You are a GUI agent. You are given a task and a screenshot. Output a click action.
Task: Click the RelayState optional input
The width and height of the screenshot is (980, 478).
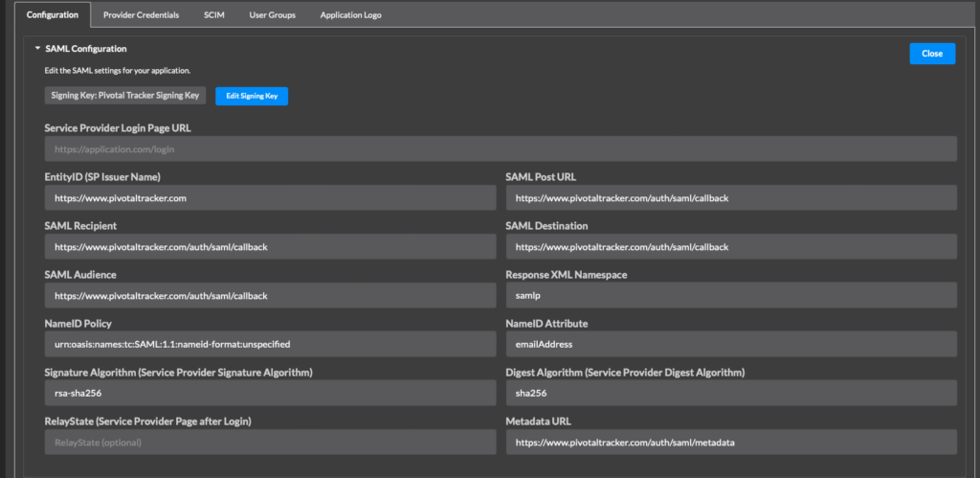(271, 442)
